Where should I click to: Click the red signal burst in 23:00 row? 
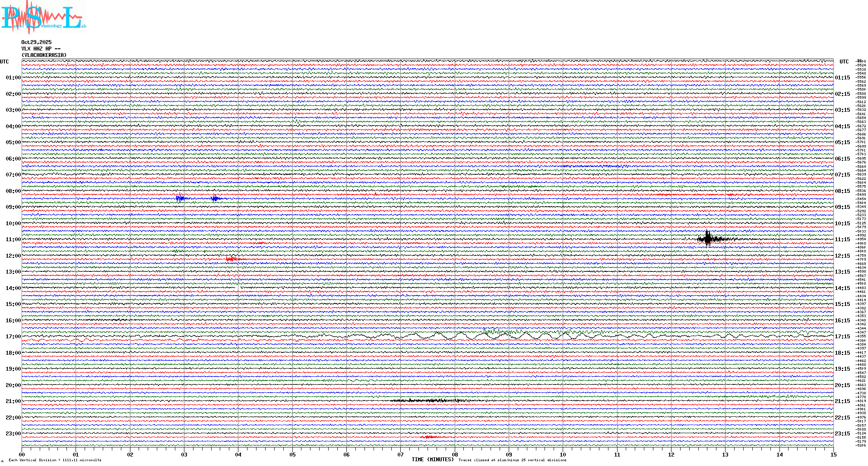pos(429,437)
